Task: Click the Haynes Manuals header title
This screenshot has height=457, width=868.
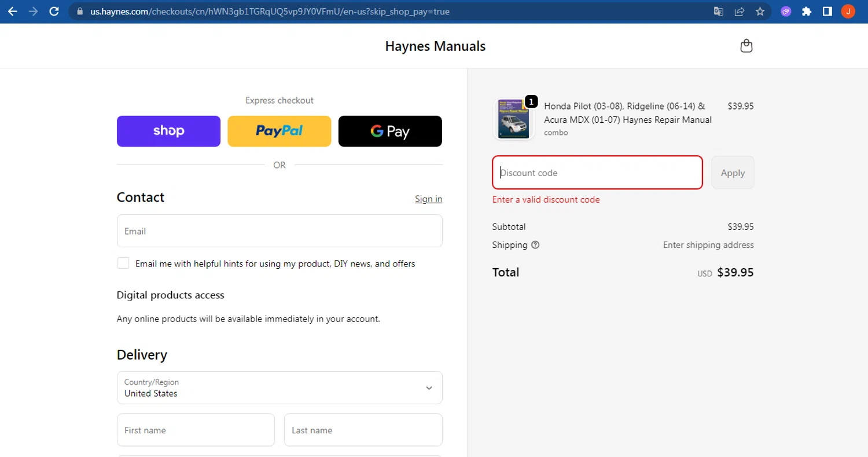Action: pos(435,46)
